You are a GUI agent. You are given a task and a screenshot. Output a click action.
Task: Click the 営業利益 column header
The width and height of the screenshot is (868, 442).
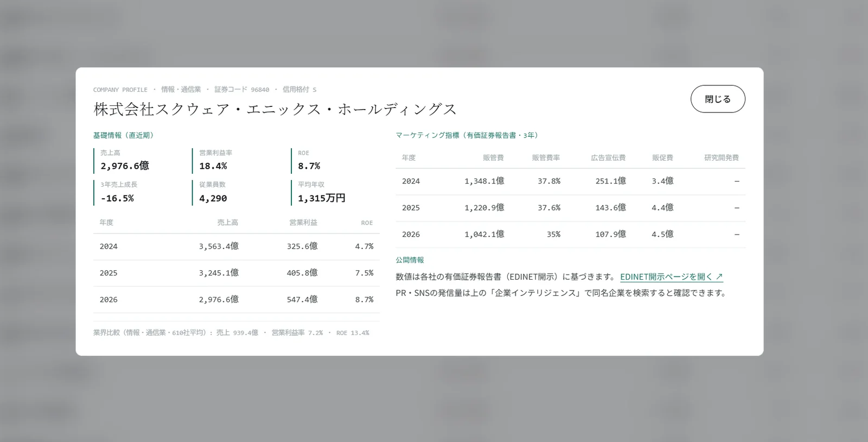(x=303, y=223)
